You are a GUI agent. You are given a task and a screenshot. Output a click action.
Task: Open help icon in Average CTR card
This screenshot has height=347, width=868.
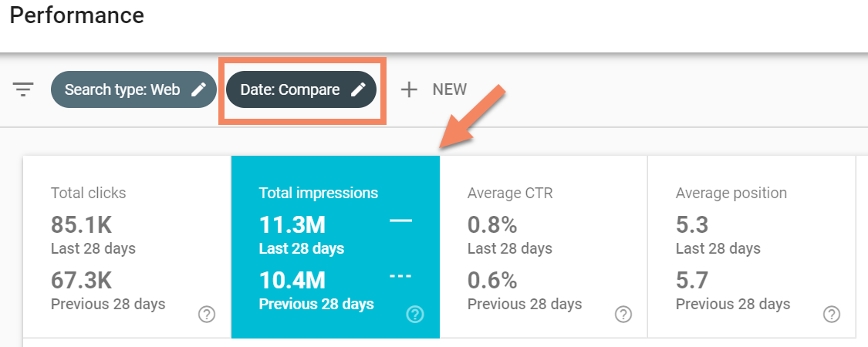click(x=623, y=314)
